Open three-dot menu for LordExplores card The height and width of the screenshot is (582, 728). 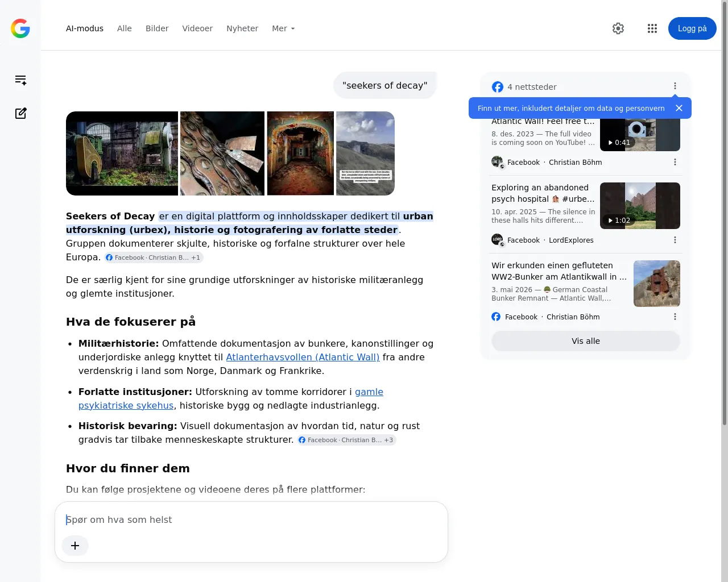675,240
